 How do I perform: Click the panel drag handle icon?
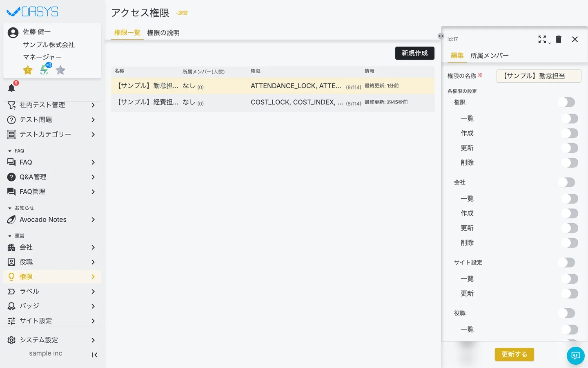(x=441, y=36)
